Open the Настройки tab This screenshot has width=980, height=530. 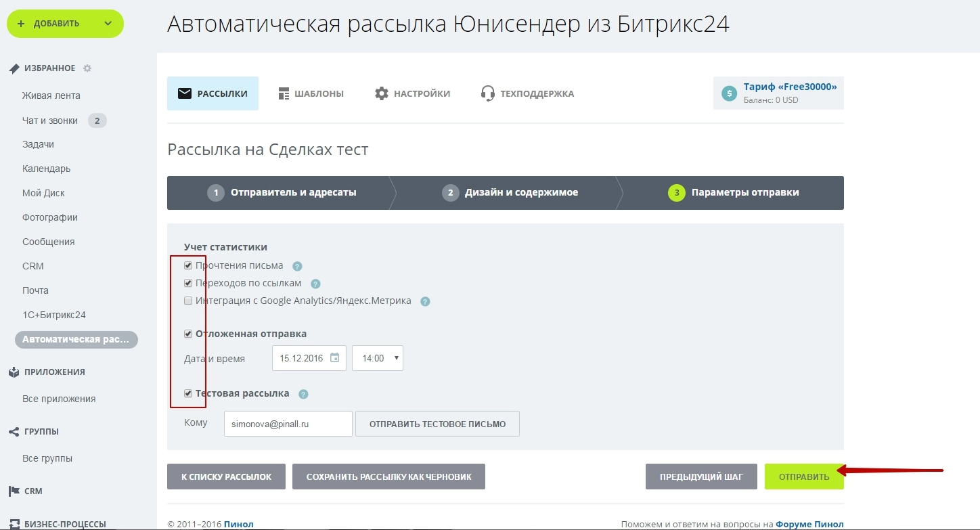point(412,93)
